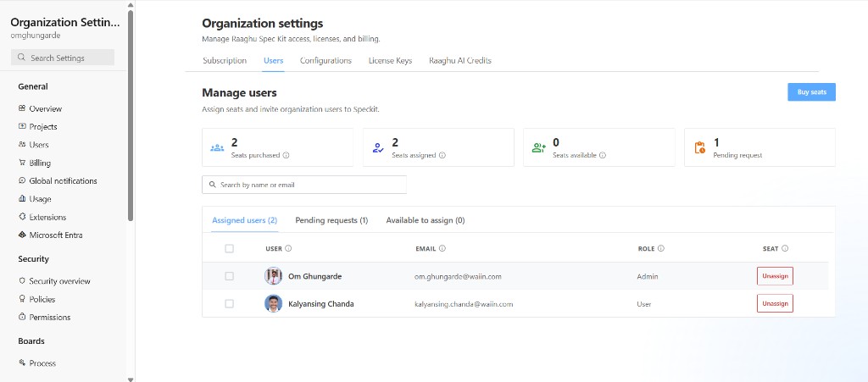Open Security overview page
Viewport: 868px width, 382px height.
60,281
